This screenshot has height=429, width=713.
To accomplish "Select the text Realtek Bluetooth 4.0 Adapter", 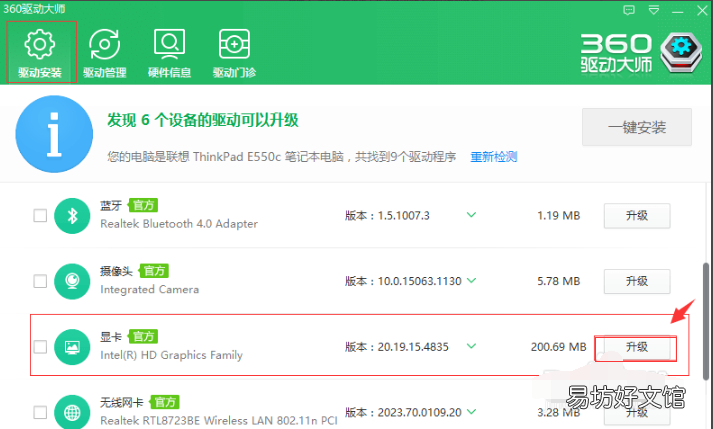I will tap(179, 224).
